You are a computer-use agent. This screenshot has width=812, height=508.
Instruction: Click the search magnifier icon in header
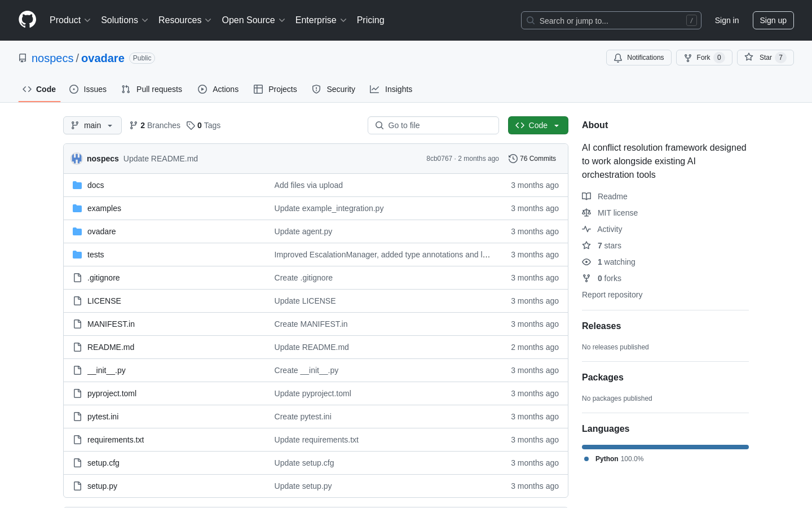point(531,20)
